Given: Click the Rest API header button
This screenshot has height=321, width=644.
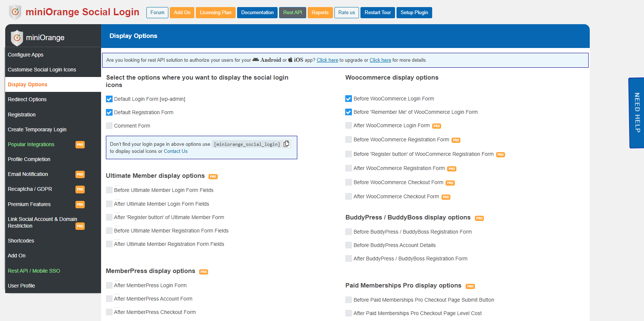Looking at the screenshot, I should (292, 13).
